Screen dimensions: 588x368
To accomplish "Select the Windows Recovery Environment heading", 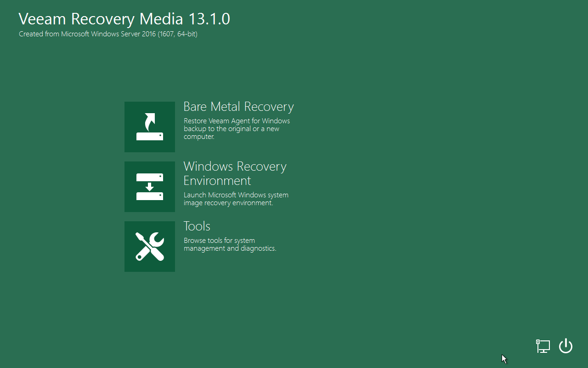I will [235, 173].
